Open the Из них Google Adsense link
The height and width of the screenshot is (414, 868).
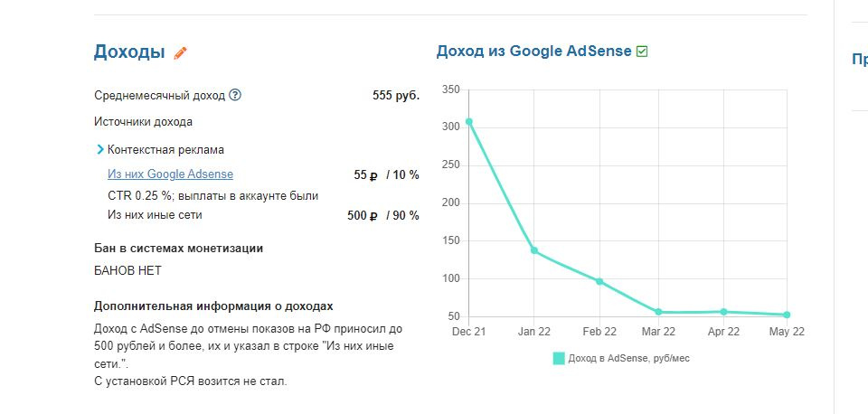coord(170,174)
